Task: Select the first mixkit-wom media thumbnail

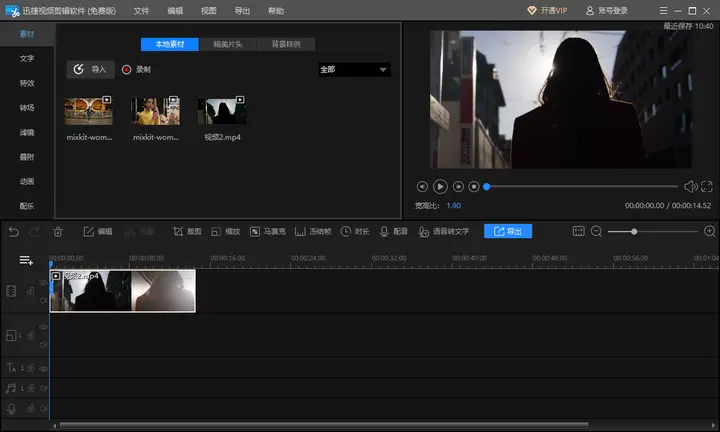Action: pyautogui.click(x=89, y=110)
